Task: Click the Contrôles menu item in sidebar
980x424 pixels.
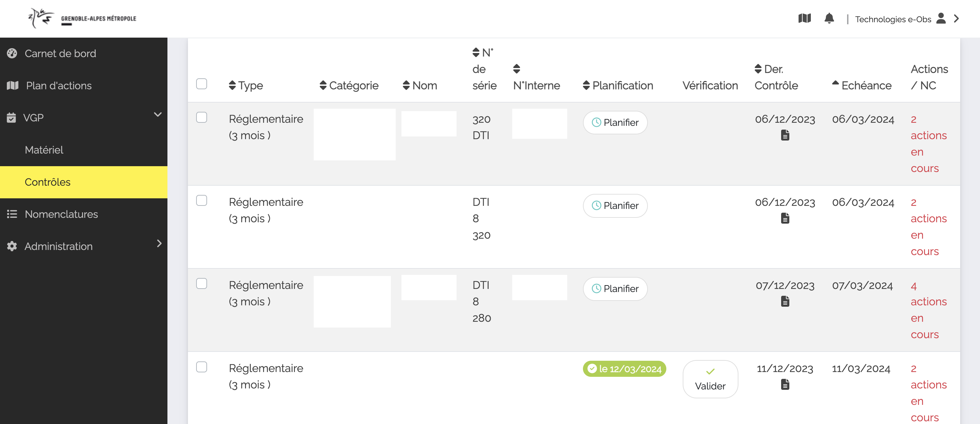Action: [x=47, y=181]
